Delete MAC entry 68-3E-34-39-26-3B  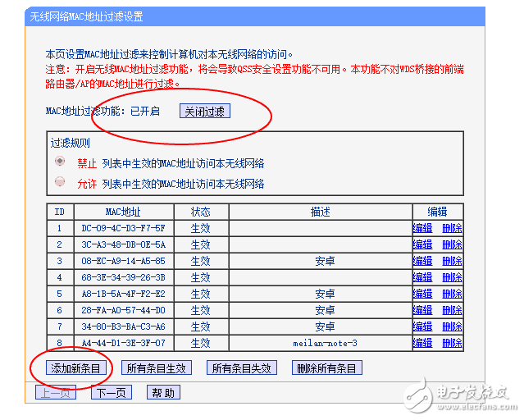point(452,277)
